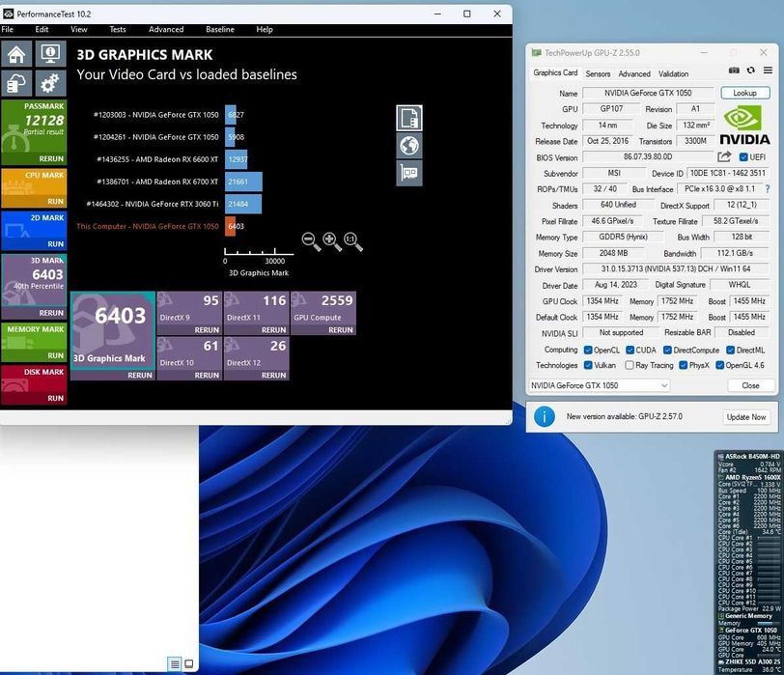
Task: Click BIOS export share icon in GPU-Z
Action: point(724,157)
